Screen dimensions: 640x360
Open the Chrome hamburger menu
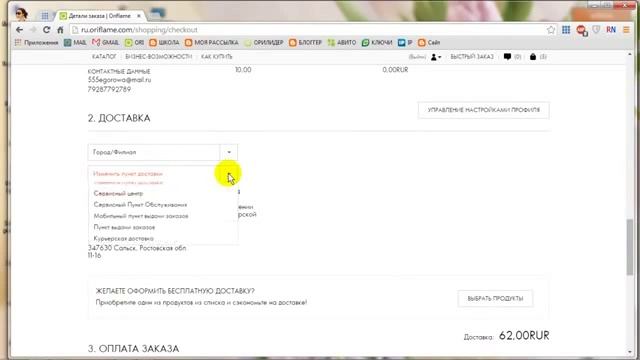(x=626, y=29)
